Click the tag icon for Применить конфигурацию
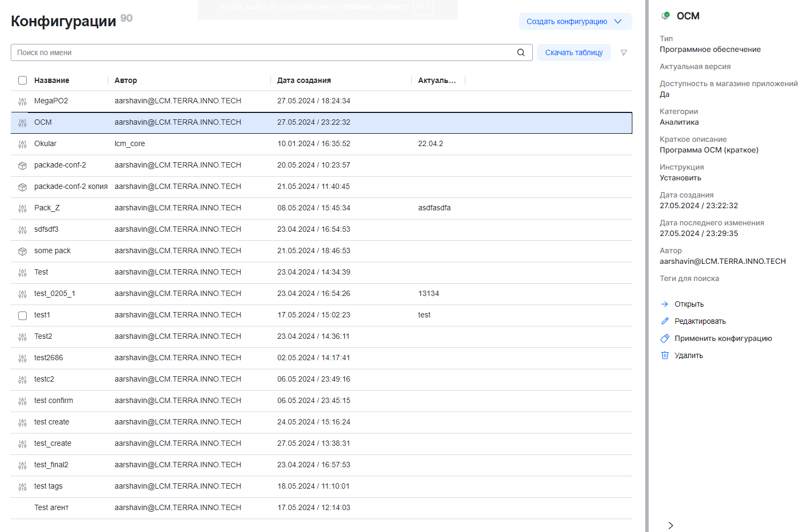This screenshot has width=808, height=532. click(x=665, y=338)
